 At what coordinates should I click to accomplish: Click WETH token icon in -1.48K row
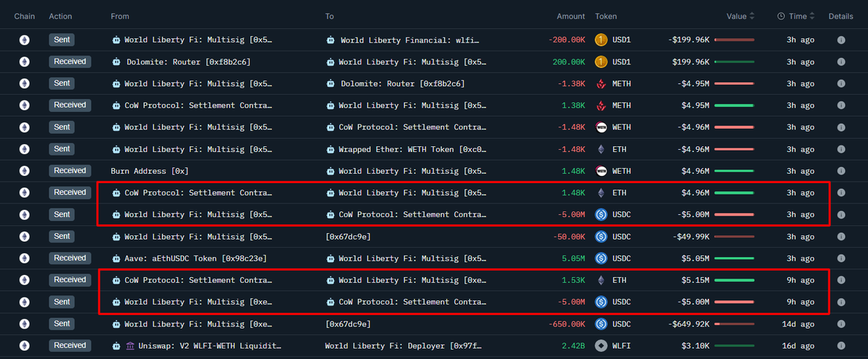tap(601, 127)
